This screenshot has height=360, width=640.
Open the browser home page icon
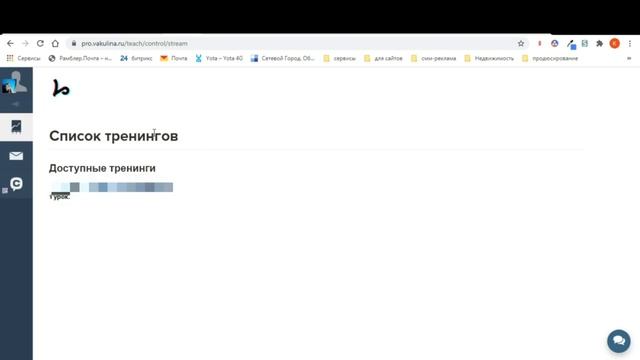coord(55,43)
